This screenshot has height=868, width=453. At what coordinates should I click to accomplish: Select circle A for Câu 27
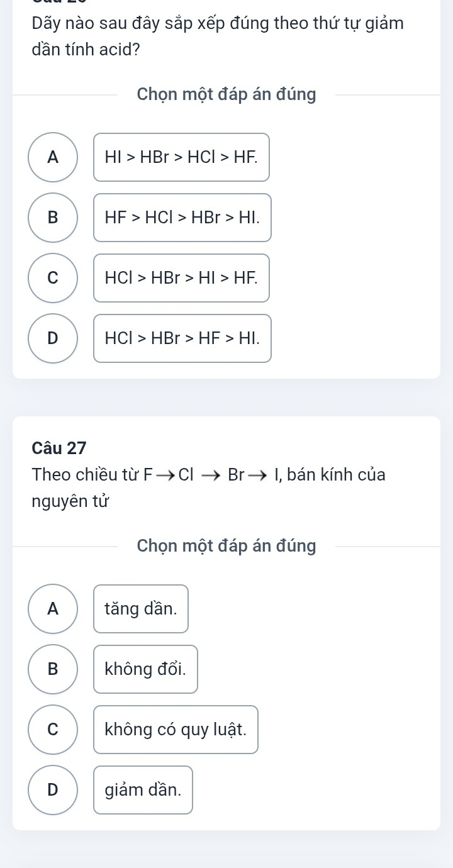coord(53,609)
